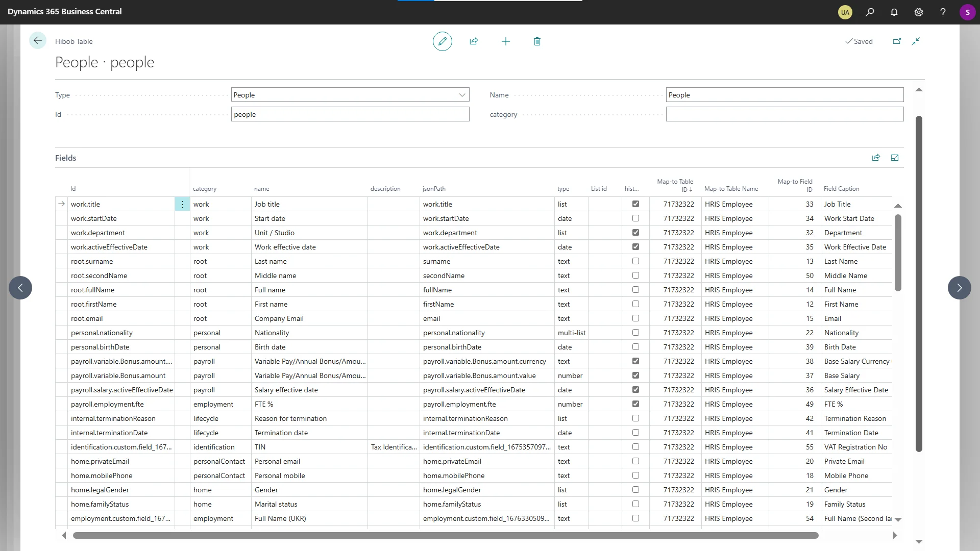This screenshot has width=980, height=551.
Task: Open row options for work.title
Action: (182, 204)
